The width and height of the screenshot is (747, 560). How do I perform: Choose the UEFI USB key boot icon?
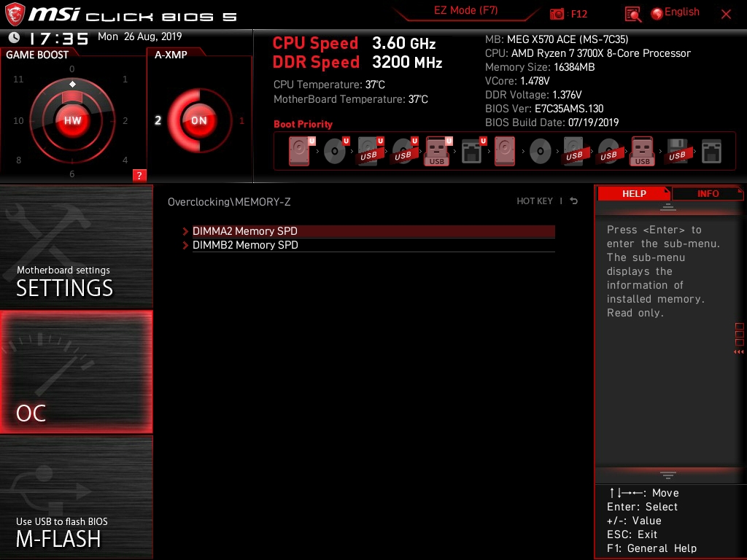[x=438, y=151]
